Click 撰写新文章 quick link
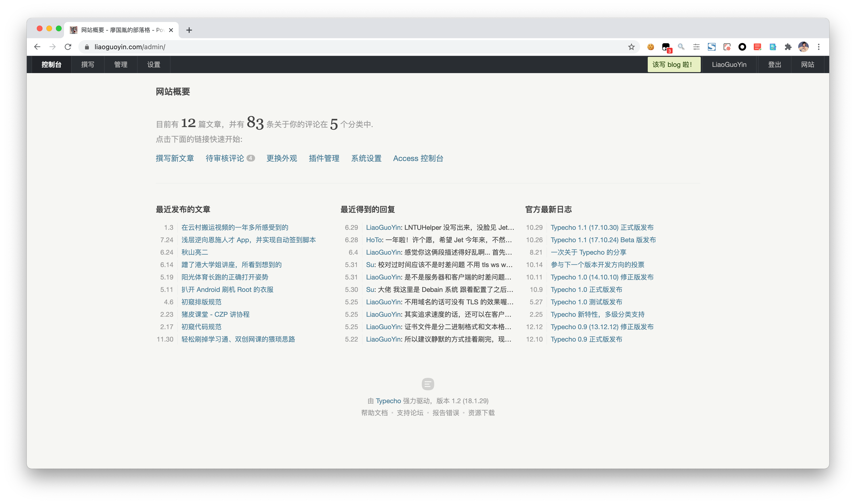This screenshot has width=856, height=504. click(x=175, y=158)
